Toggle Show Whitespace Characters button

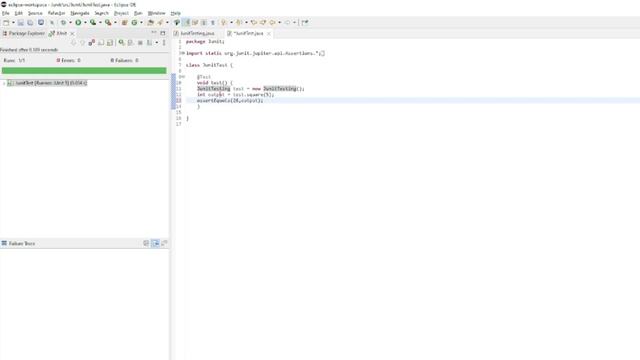(213, 22)
